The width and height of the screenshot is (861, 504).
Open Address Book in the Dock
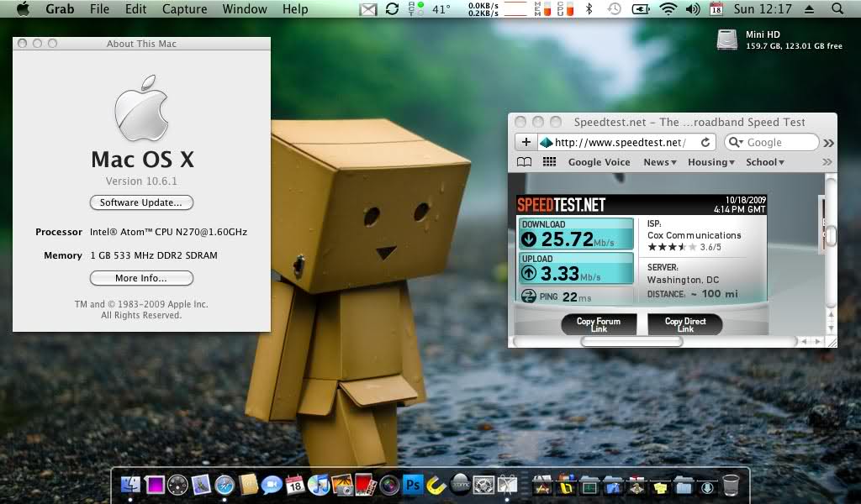[x=248, y=485]
